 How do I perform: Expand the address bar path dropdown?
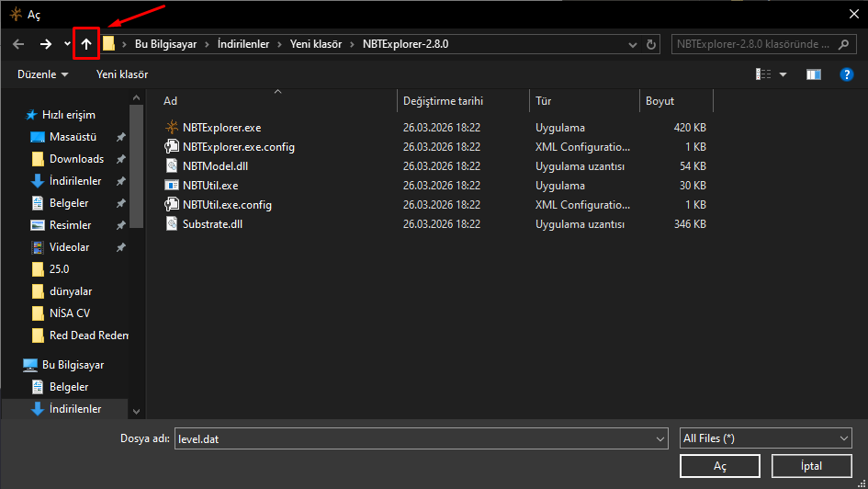point(632,44)
